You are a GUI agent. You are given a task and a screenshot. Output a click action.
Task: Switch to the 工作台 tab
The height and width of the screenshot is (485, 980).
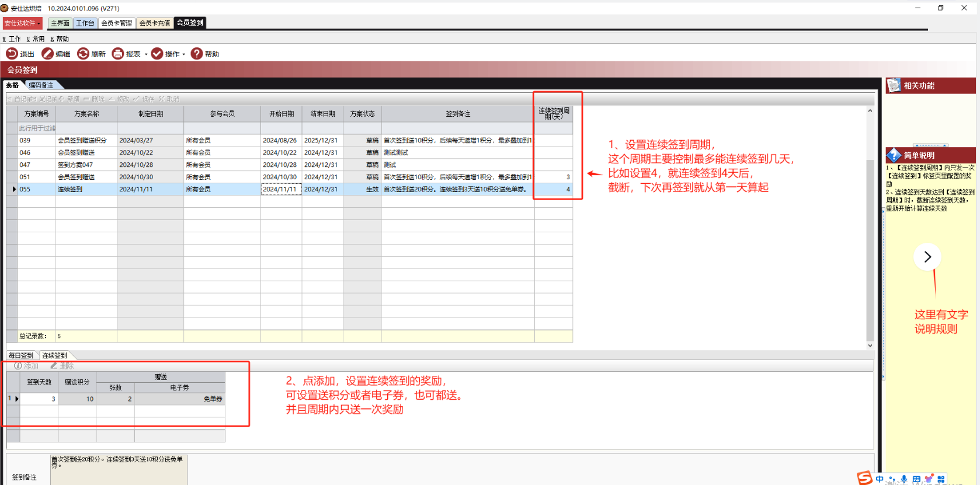pyautogui.click(x=85, y=23)
